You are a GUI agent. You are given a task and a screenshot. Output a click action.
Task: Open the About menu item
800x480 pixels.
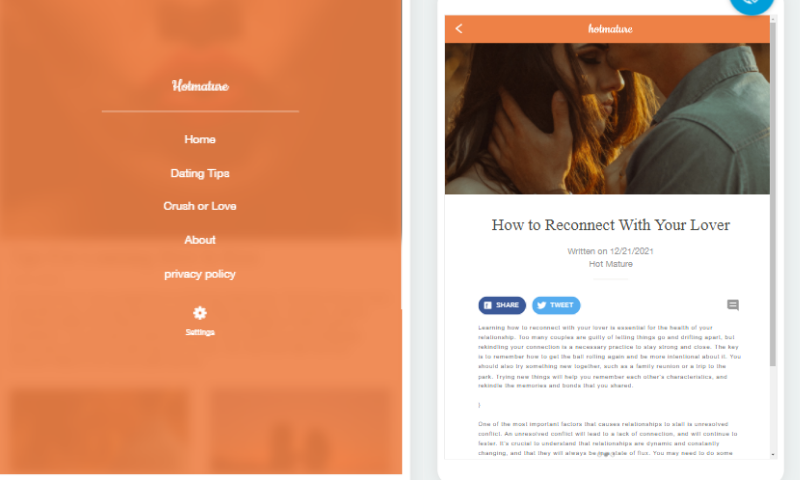(200, 240)
